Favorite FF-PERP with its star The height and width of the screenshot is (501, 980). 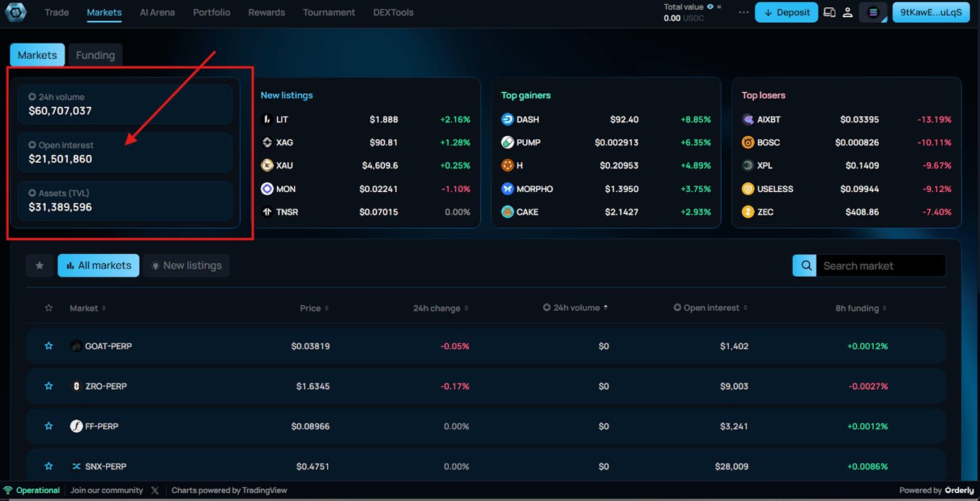49,426
